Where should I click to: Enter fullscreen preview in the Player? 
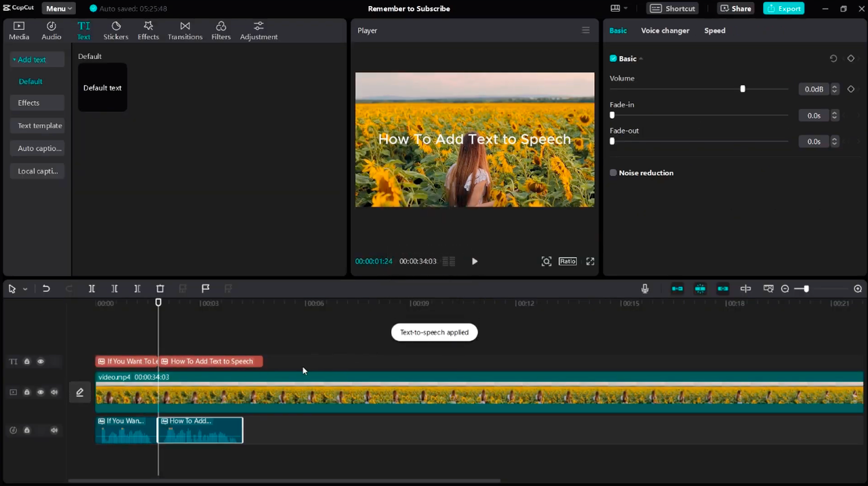[x=590, y=261]
